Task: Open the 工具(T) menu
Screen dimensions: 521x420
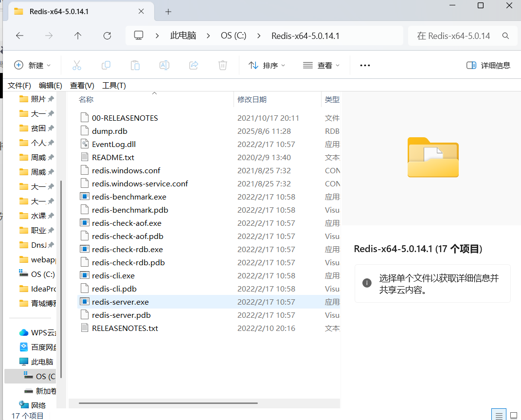Action: click(114, 86)
